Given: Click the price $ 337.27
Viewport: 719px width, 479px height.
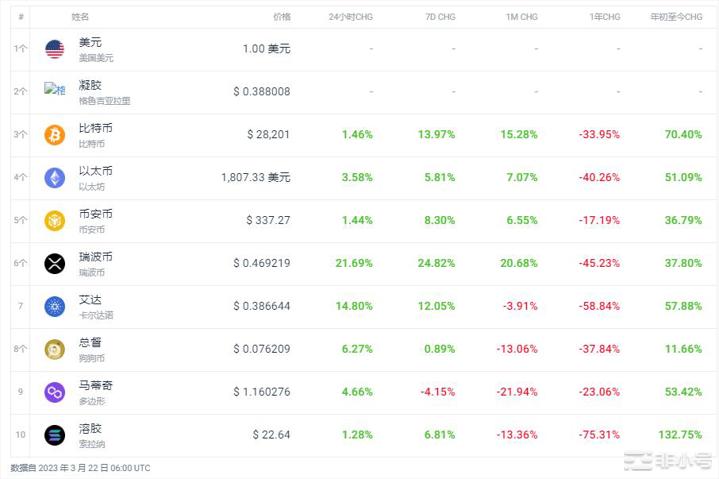Looking at the screenshot, I should (268, 220).
